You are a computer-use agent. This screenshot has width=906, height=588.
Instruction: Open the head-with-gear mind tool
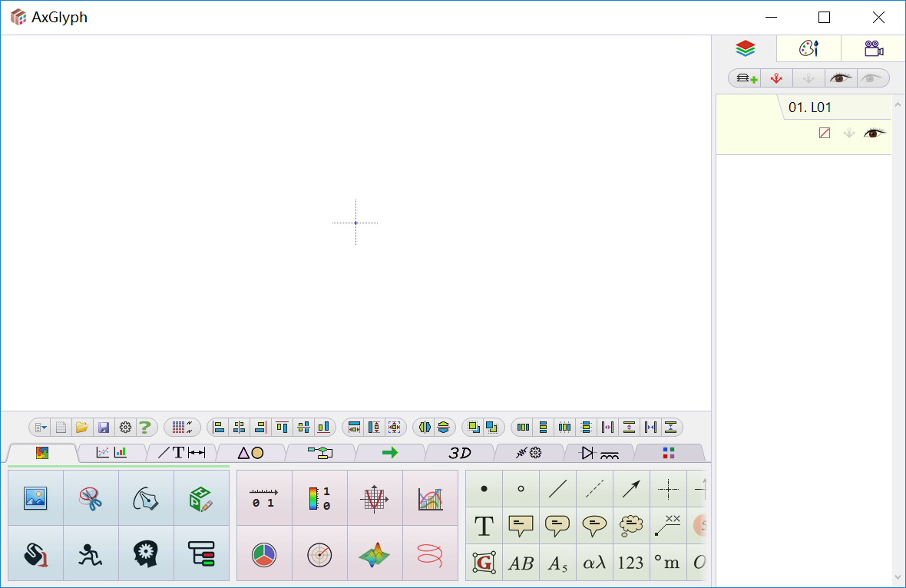[146, 553]
